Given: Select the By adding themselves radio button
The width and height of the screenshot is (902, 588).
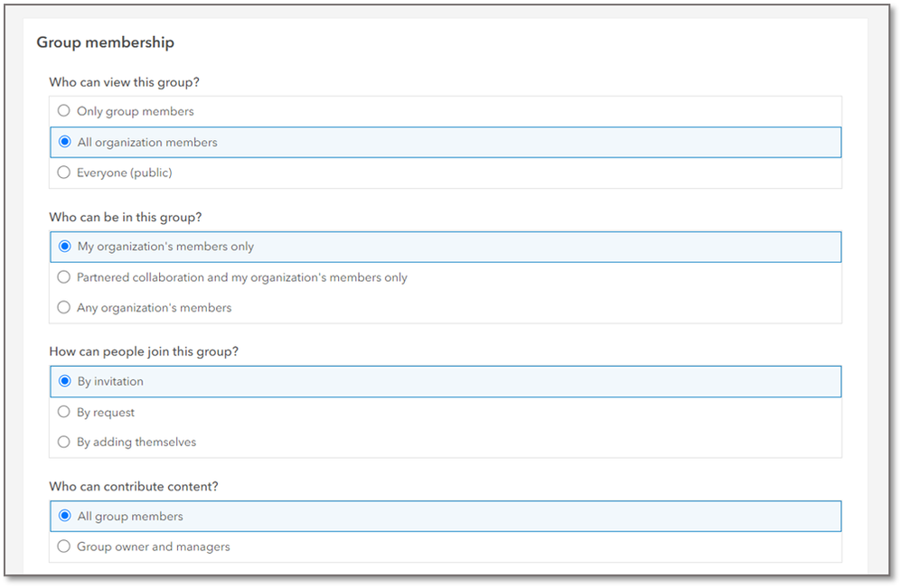Looking at the screenshot, I should [63, 442].
